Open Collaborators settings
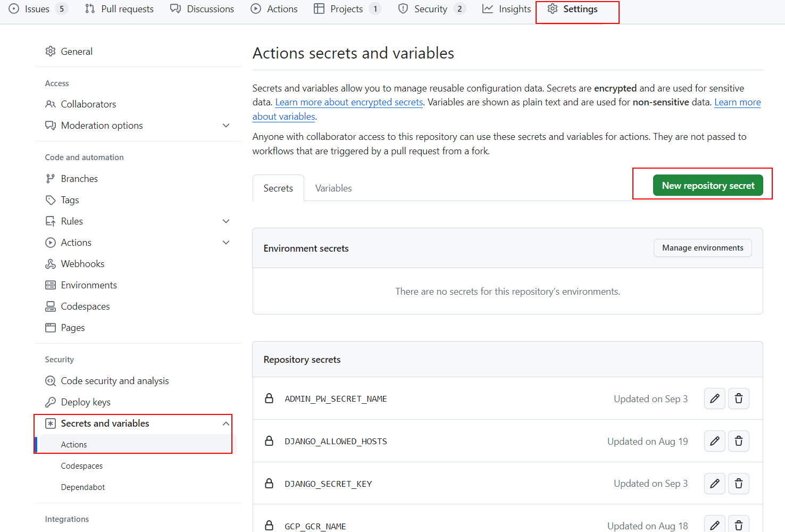The height and width of the screenshot is (532, 785). [x=138, y=104]
